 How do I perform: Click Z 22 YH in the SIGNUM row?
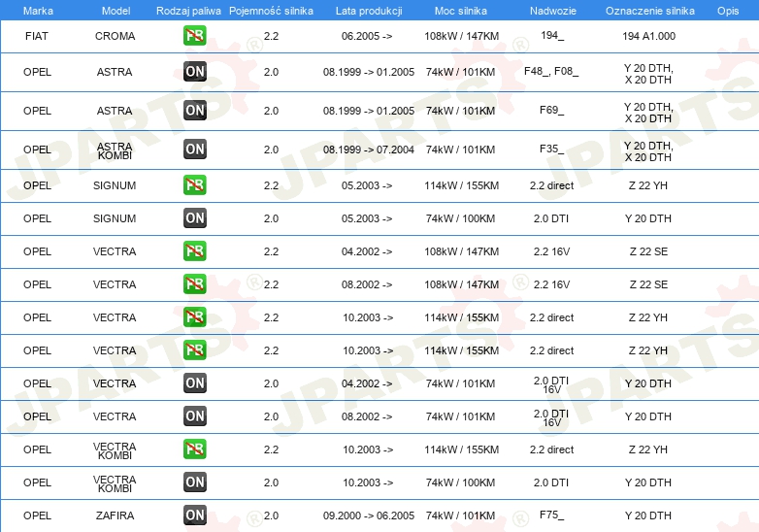[648, 185]
